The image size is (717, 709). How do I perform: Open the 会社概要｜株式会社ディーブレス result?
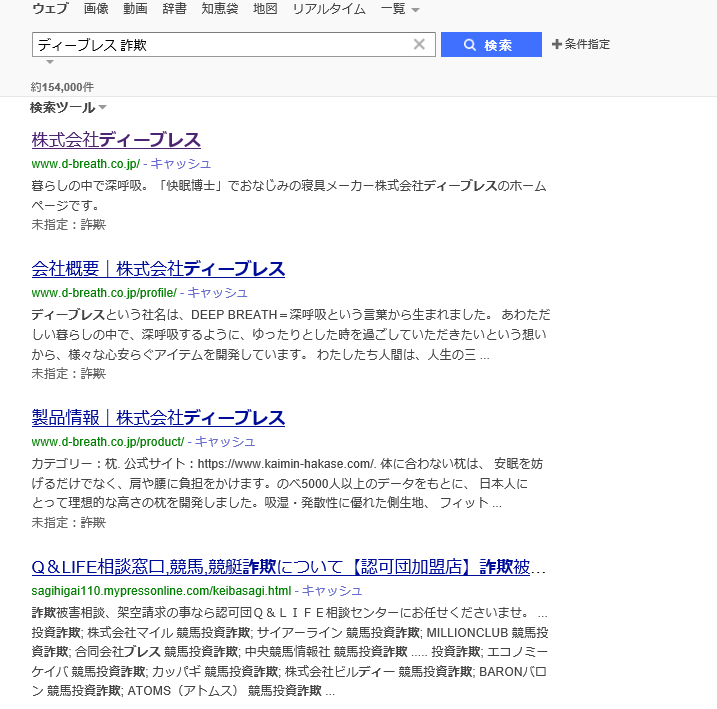[x=158, y=269]
